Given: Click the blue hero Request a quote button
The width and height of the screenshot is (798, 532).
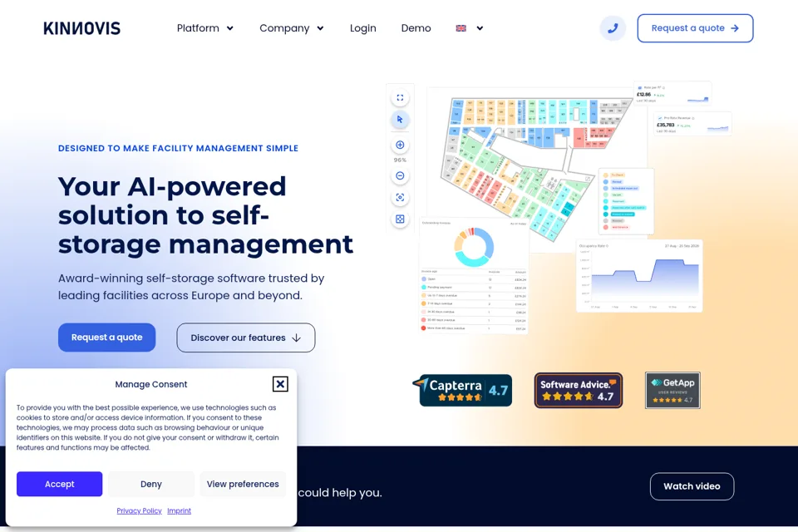Looking at the screenshot, I should click(107, 337).
